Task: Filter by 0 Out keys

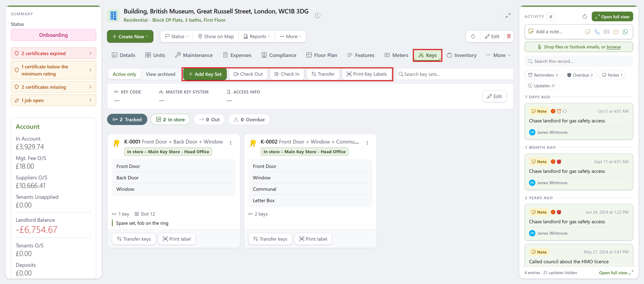Action: pyautogui.click(x=209, y=119)
